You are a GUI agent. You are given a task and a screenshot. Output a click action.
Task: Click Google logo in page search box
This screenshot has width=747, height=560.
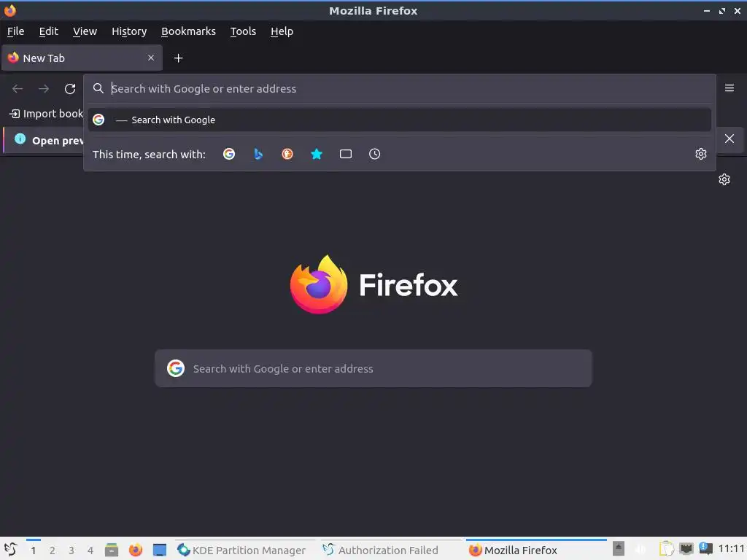click(176, 368)
